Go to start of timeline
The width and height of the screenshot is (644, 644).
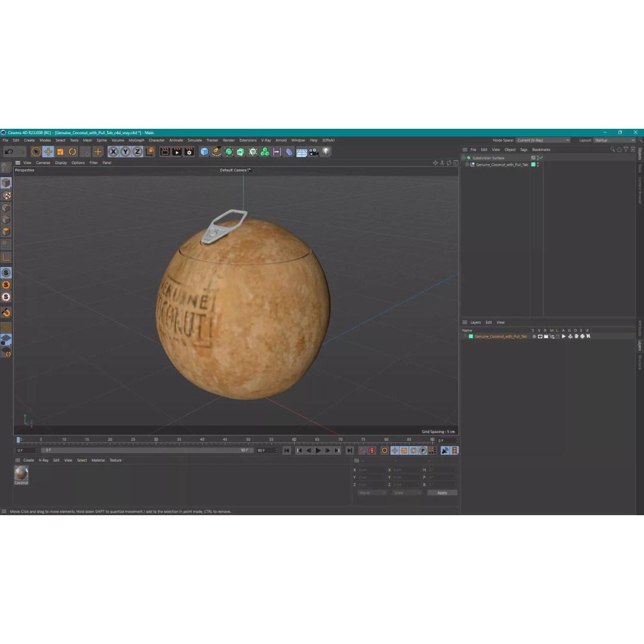[287, 451]
